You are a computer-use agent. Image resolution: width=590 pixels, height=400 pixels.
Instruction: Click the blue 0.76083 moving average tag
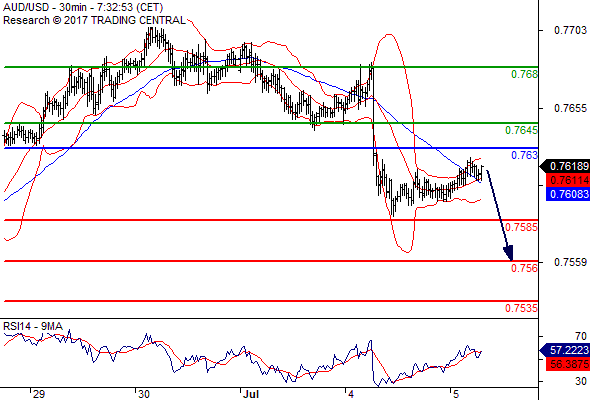pos(568,194)
